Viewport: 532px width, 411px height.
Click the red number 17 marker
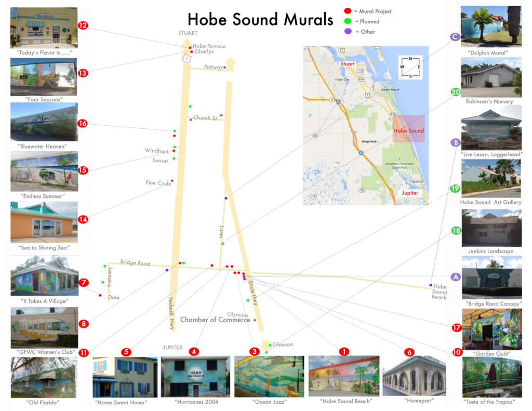(456, 328)
